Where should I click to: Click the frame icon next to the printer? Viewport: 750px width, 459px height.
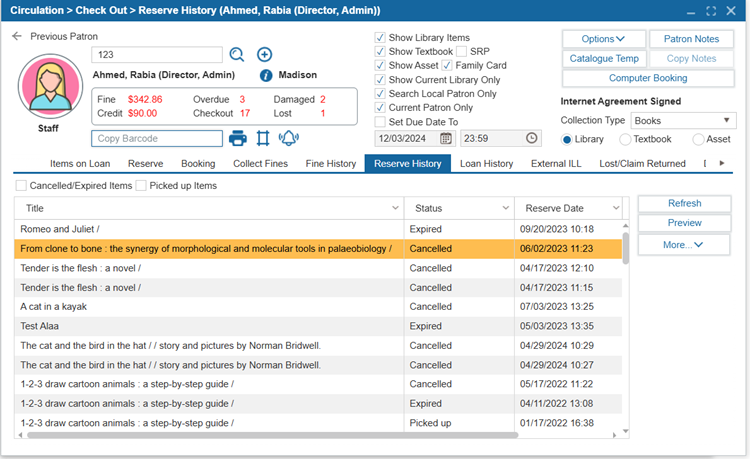(263, 138)
